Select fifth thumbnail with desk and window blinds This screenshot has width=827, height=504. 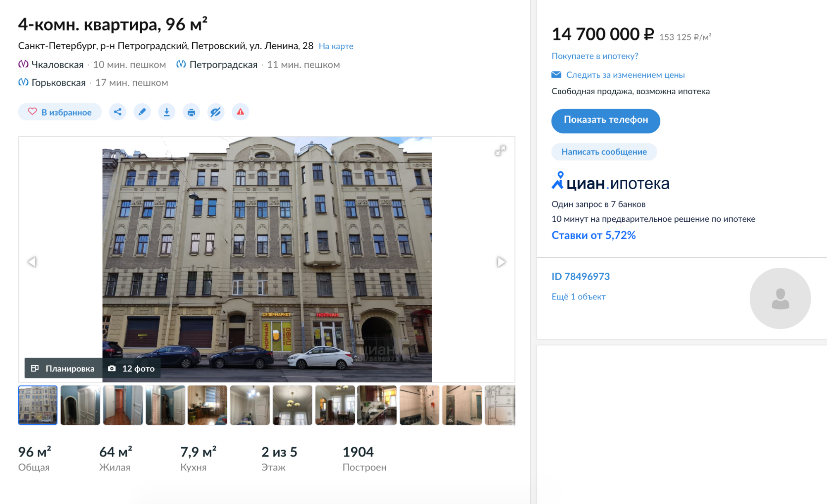(207, 405)
